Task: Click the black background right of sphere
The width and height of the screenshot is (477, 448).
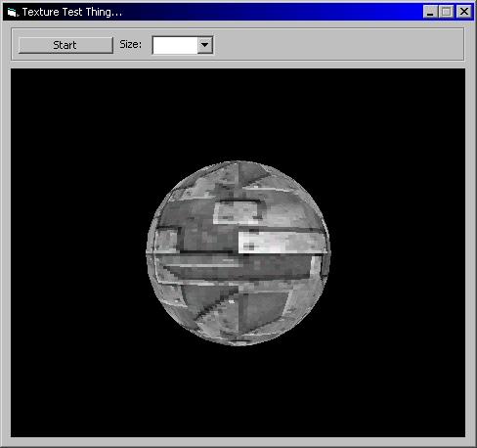Action: point(398,253)
